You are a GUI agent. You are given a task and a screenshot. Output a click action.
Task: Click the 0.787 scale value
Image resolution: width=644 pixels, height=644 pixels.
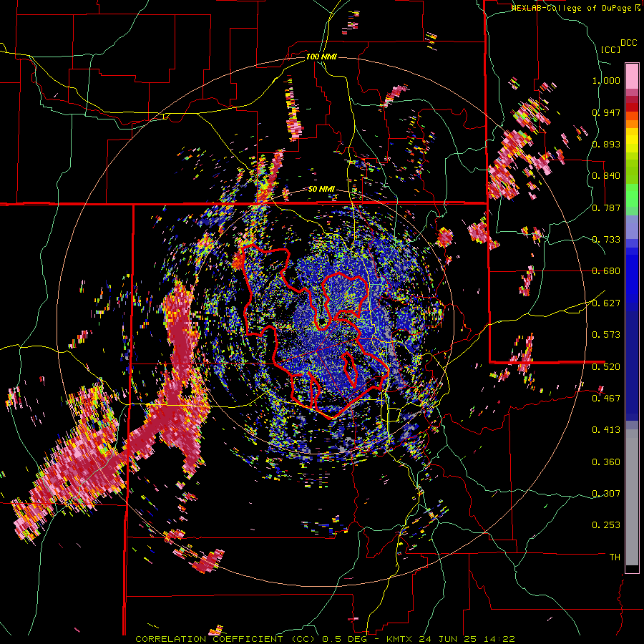click(x=606, y=208)
